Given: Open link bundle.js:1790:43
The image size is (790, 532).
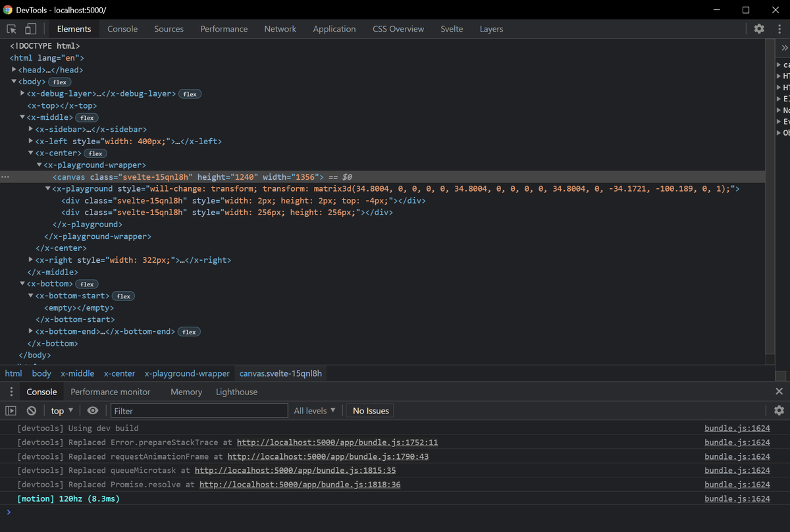Looking at the screenshot, I should pos(328,456).
